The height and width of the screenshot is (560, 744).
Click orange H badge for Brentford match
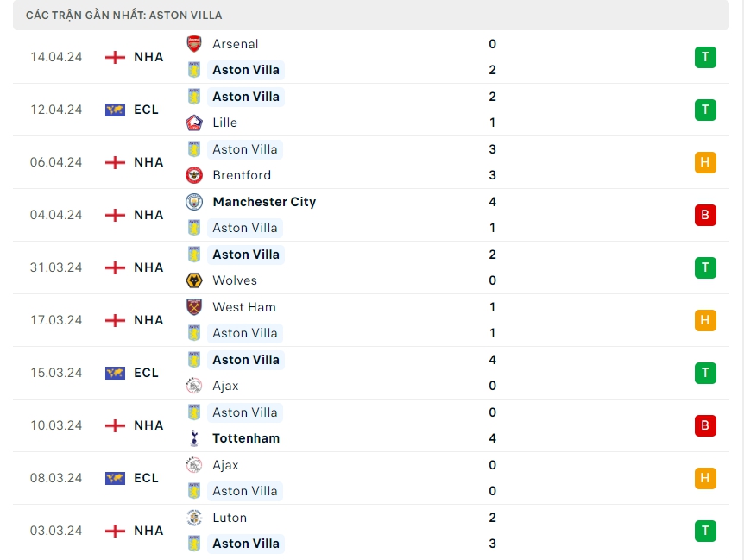[x=705, y=162]
